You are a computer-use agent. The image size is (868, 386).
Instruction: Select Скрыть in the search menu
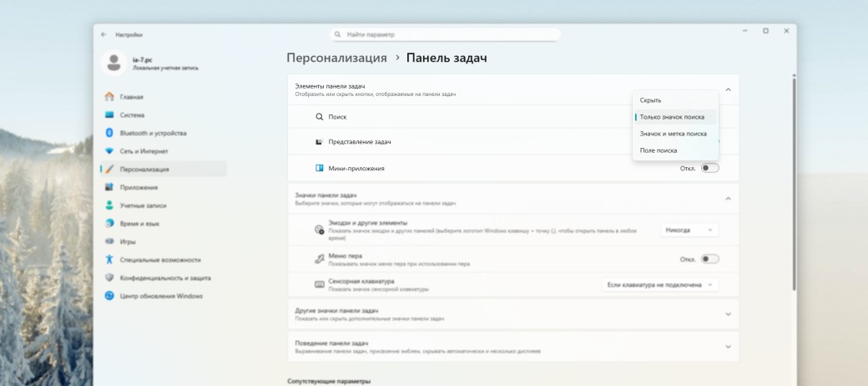675,100
